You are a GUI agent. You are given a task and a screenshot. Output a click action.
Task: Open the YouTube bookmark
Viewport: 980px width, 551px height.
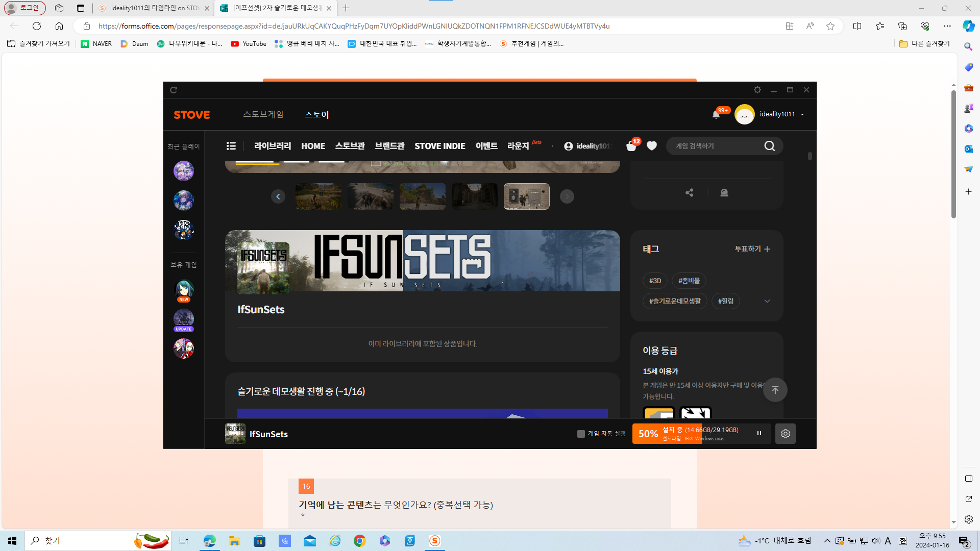pos(249,44)
